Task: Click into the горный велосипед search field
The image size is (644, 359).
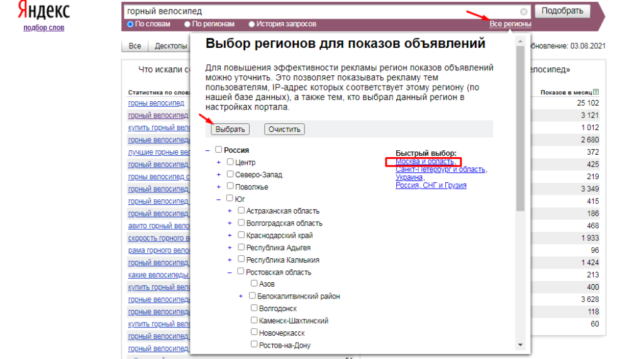Action: (x=320, y=11)
